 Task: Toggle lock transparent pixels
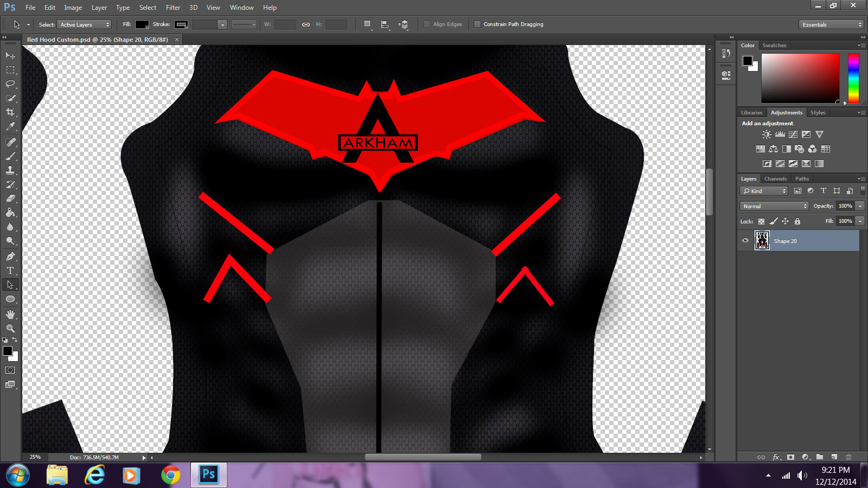pyautogui.click(x=761, y=221)
